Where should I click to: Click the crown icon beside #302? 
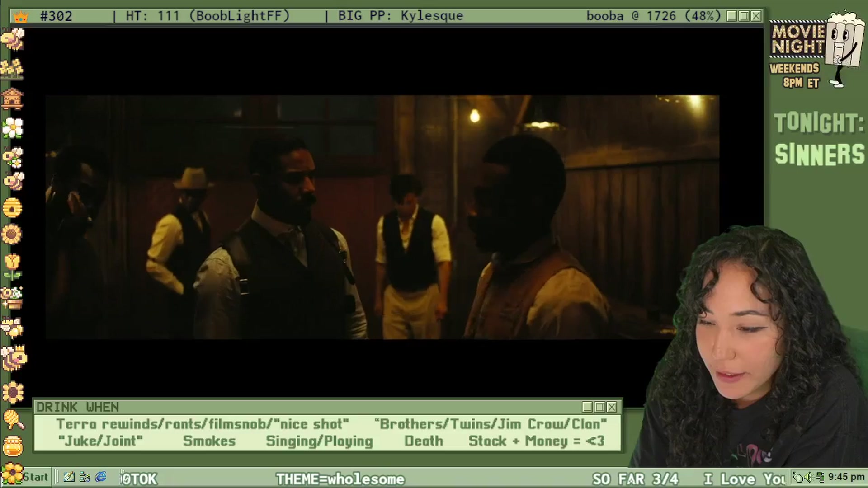pyautogui.click(x=21, y=17)
